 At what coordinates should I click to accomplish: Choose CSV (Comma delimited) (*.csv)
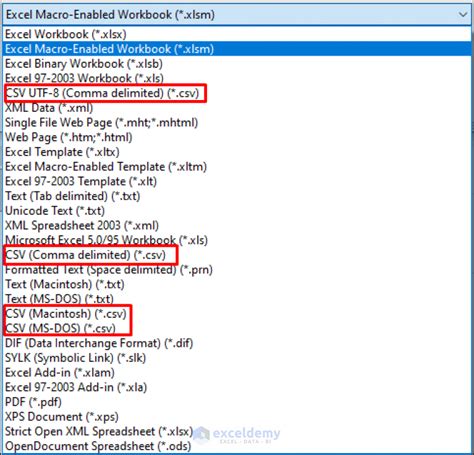point(237,255)
